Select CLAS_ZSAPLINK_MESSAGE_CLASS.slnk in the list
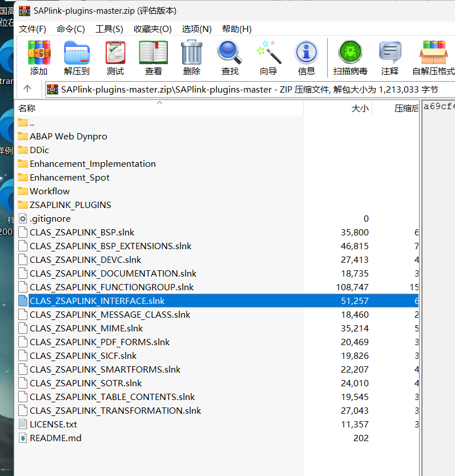 pos(110,314)
